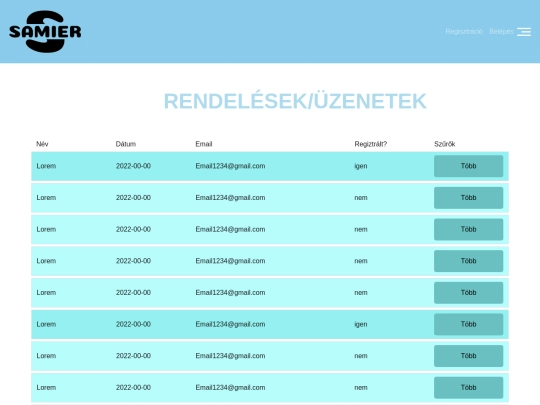Select the nem cell in the second row
This screenshot has height=405, width=540.
361,198
